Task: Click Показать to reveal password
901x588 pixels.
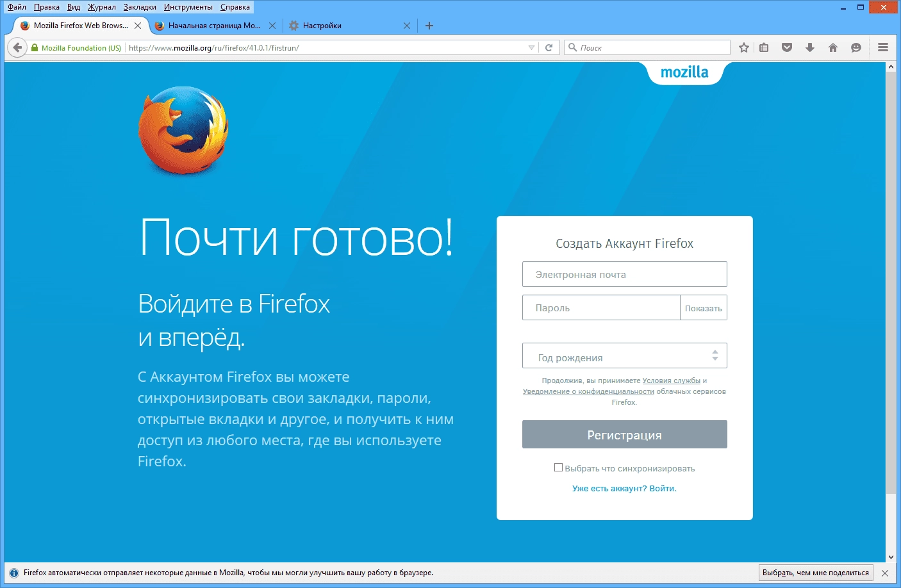Action: click(x=704, y=308)
